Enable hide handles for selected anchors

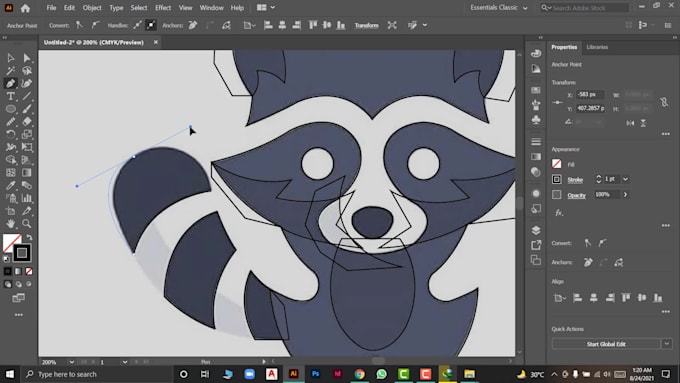point(150,25)
